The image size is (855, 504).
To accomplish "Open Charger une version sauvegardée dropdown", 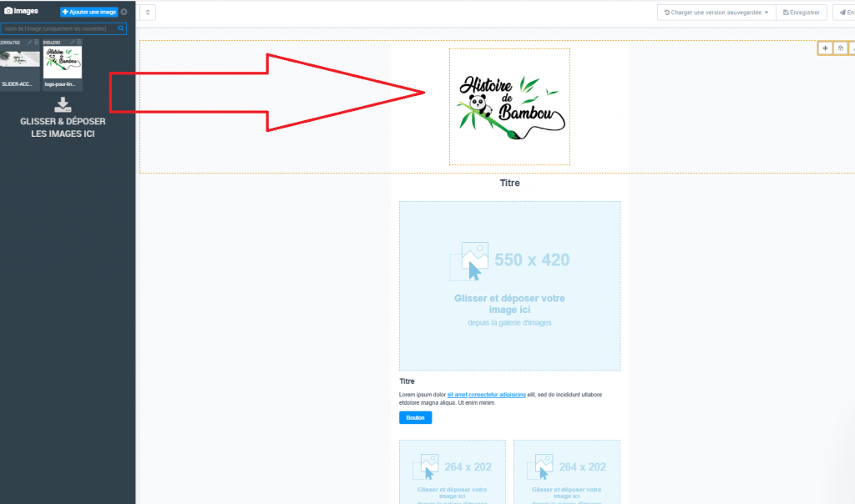I will point(716,13).
